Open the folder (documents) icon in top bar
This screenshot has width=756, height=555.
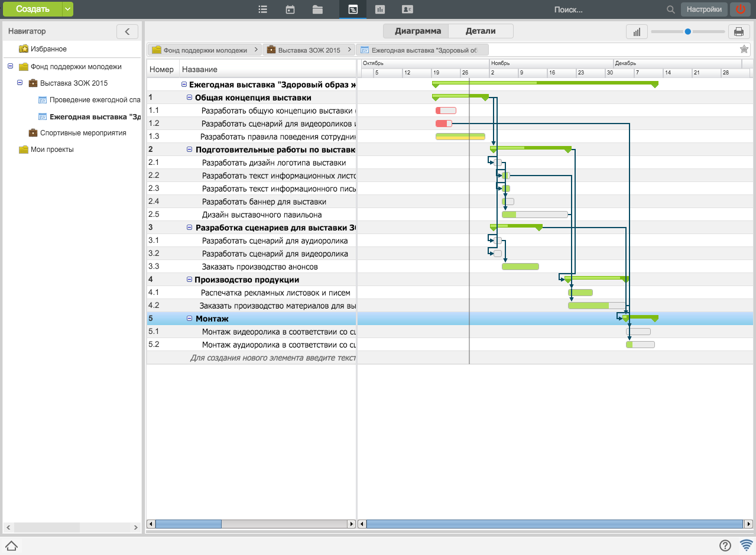click(x=318, y=9)
